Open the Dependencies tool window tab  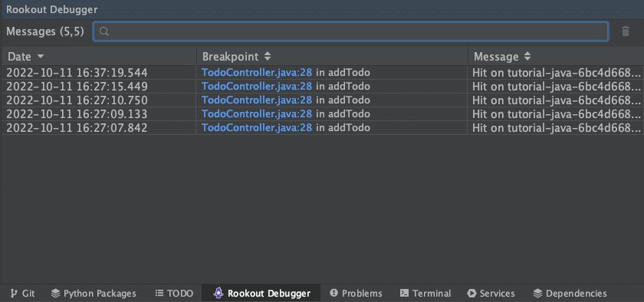tap(570, 294)
